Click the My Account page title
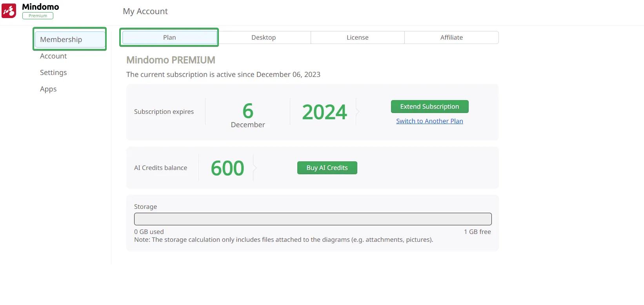Screen dimensions: 644x305 pos(145,11)
